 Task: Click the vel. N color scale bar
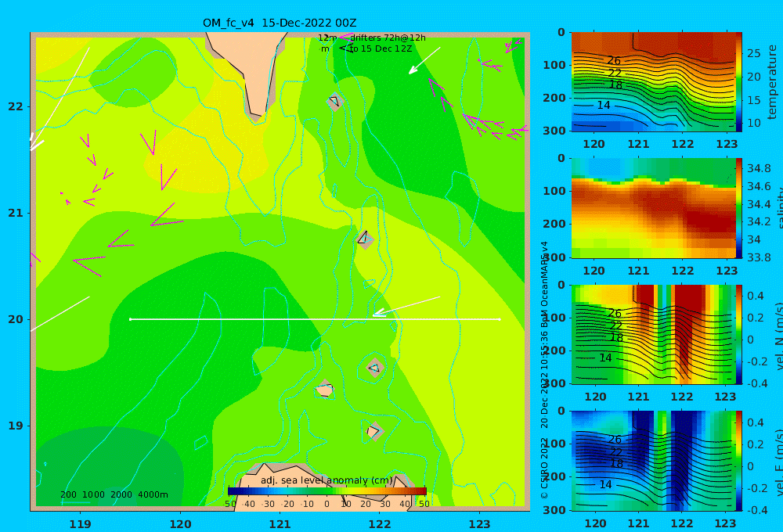pyautogui.click(x=739, y=334)
